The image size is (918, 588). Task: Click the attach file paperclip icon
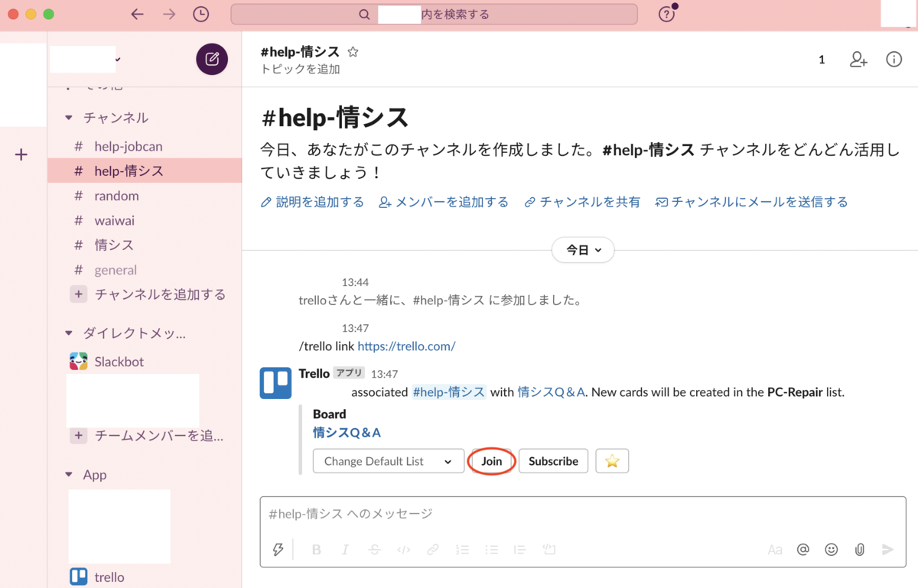859,549
